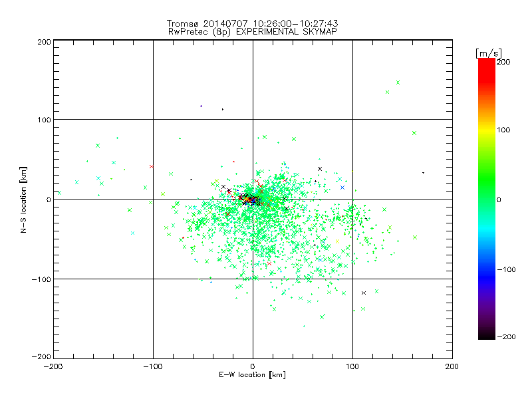Click the yellow X marker southeast of center
The width and height of the screenshot is (532, 399).
point(337,241)
